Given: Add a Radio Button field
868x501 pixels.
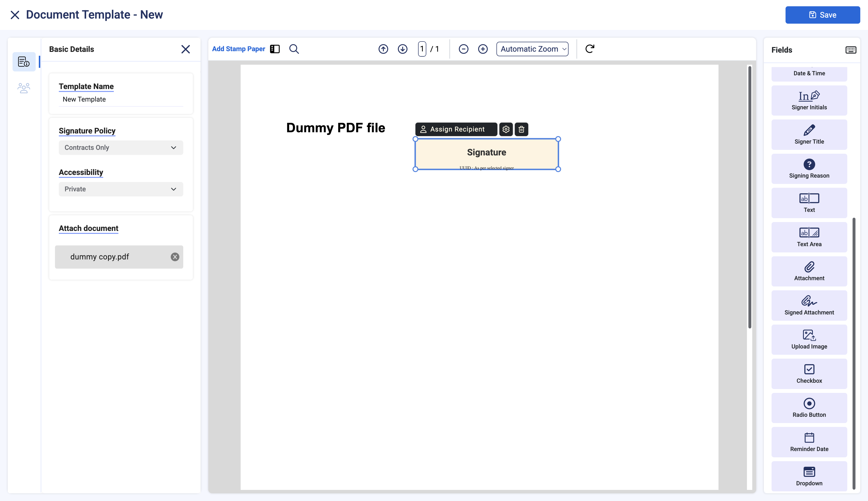Looking at the screenshot, I should pyautogui.click(x=809, y=407).
